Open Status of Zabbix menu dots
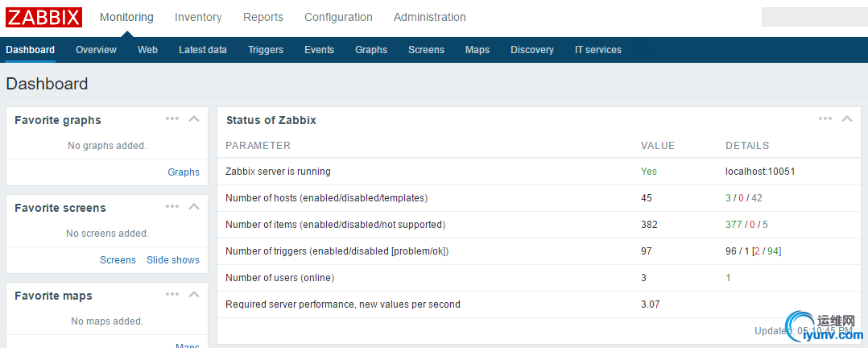 point(825,118)
